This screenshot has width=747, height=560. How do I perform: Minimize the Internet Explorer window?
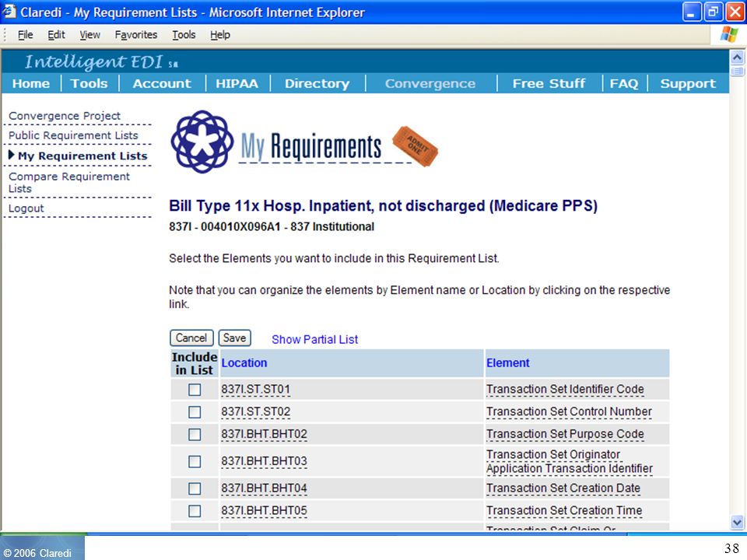(x=692, y=12)
